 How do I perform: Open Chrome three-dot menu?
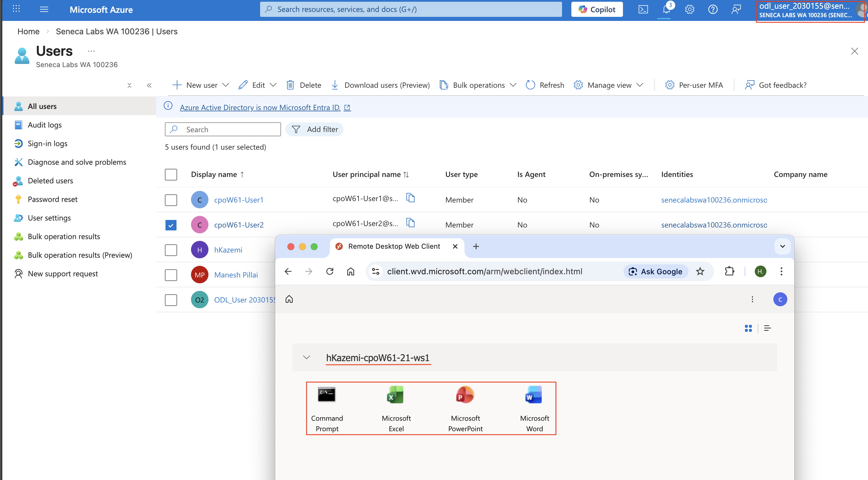coord(781,272)
